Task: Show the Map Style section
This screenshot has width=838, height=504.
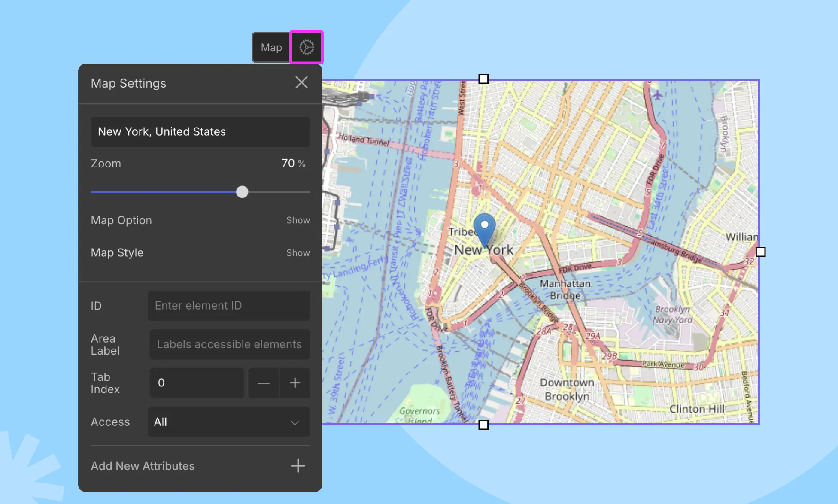Action: [298, 253]
